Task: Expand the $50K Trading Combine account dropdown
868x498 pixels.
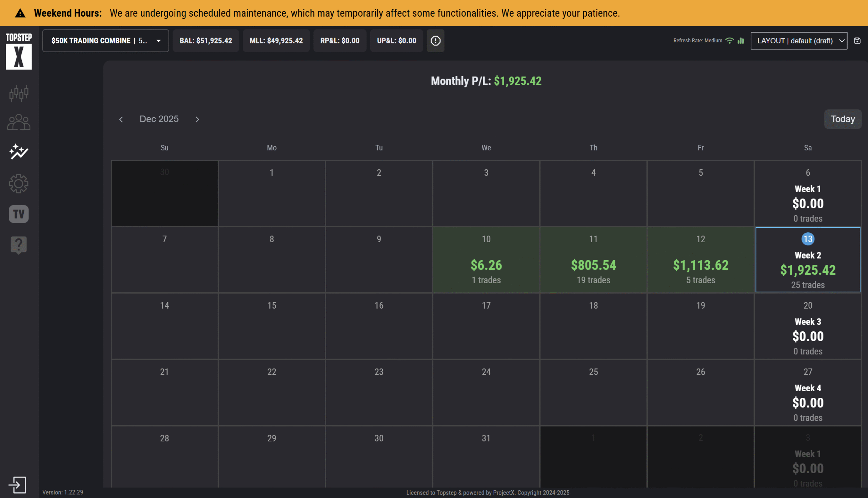Action: [x=105, y=41]
